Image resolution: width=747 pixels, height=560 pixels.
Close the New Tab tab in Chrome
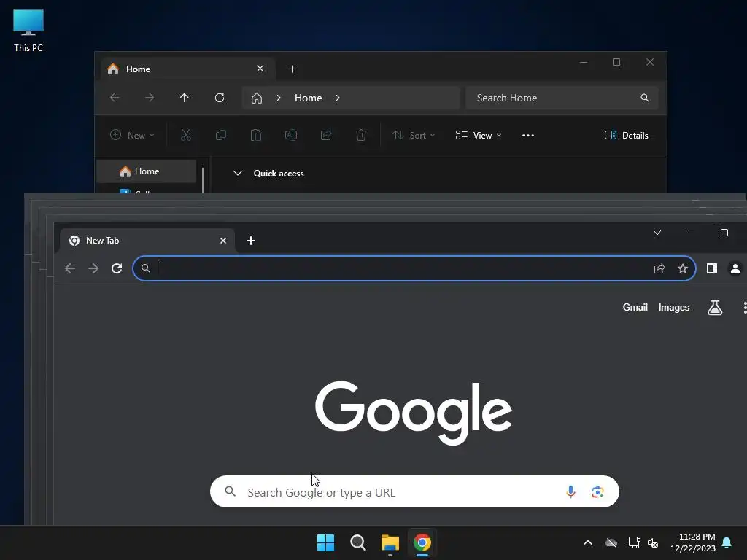223,241
